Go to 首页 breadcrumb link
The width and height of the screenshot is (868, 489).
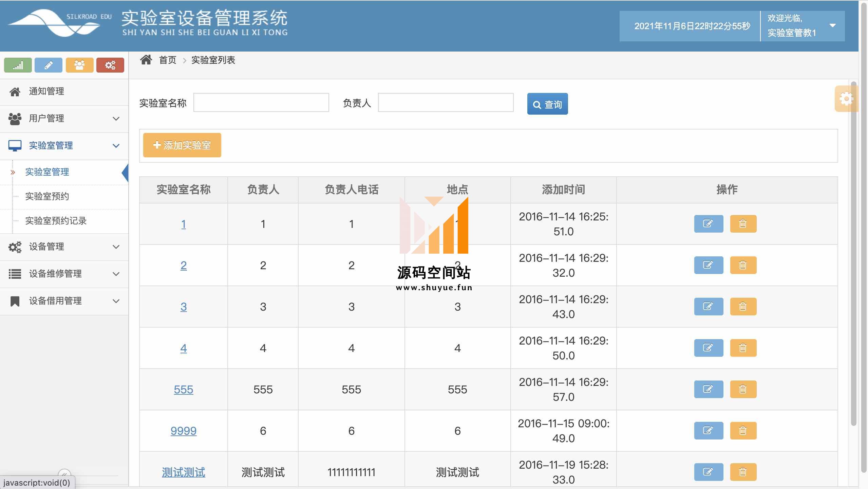[x=168, y=60]
